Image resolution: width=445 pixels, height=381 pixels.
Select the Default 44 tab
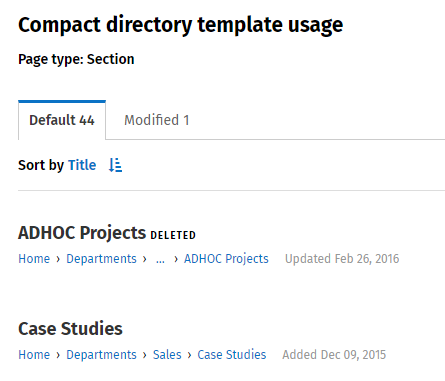[62, 120]
